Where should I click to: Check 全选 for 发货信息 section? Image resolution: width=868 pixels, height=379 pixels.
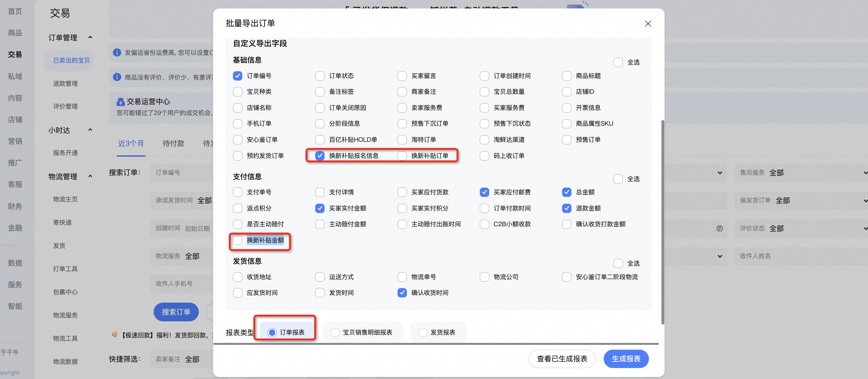pos(618,263)
